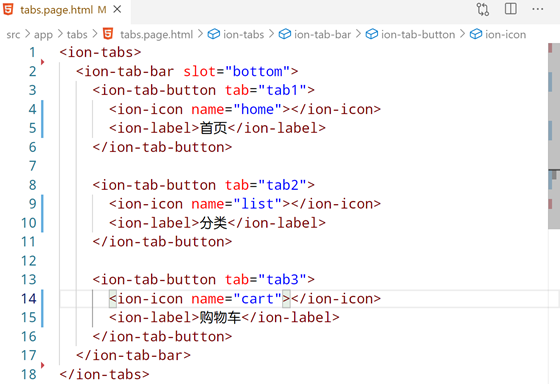Click the label text 购物车
560x384 pixels.
(220, 318)
